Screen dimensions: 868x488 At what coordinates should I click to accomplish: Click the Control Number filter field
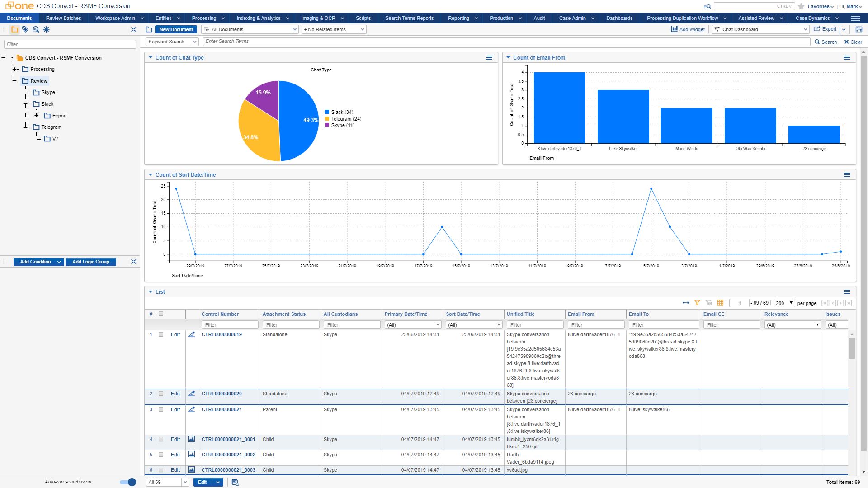pyautogui.click(x=230, y=325)
